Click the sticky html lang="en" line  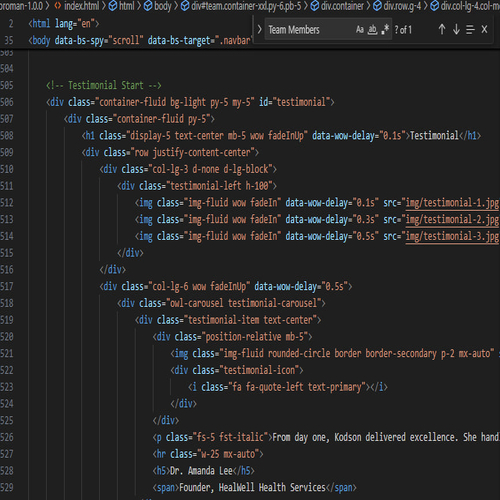click(x=63, y=24)
